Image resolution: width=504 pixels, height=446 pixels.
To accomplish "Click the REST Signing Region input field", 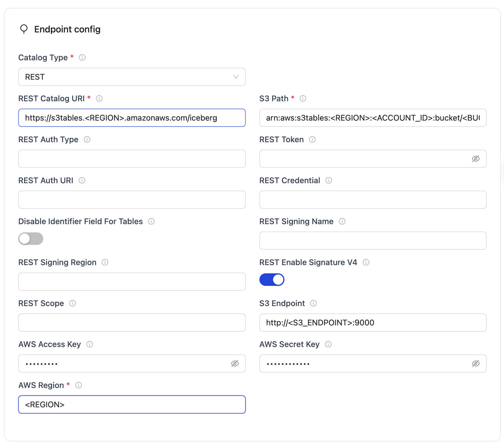I will coord(132,282).
